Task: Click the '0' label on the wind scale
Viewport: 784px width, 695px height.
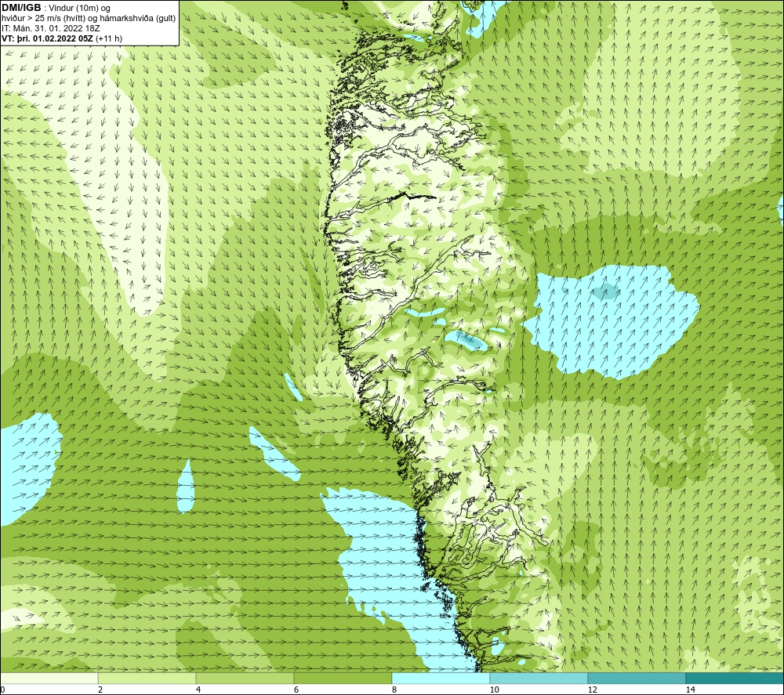Action: (x=2, y=690)
